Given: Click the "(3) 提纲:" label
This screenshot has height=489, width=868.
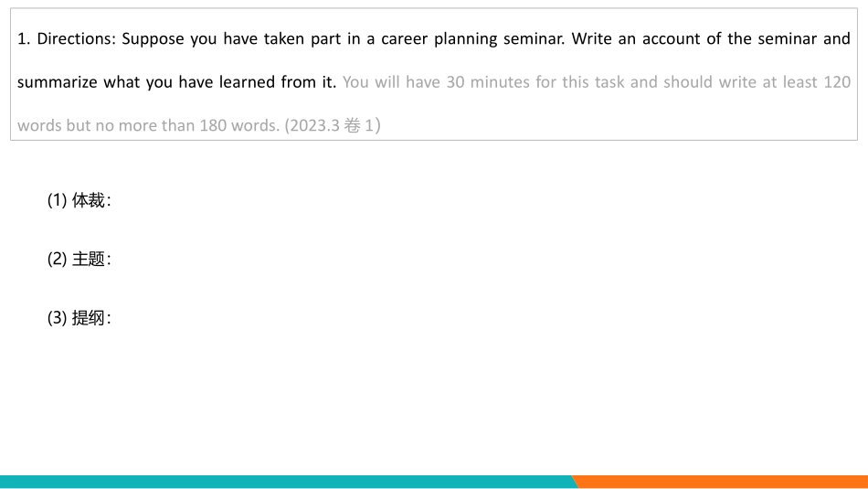Looking at the screenshot, I should [x=79, y=318].
